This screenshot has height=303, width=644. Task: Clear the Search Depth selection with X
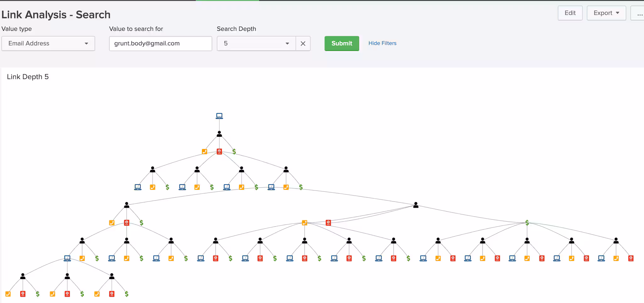click(x=303, y=43)
